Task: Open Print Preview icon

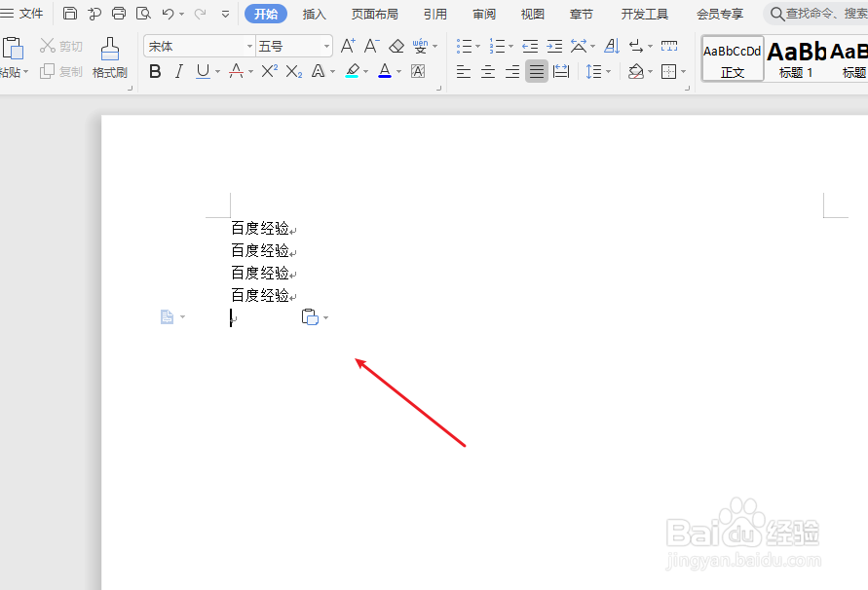Action: coord(143,14)
